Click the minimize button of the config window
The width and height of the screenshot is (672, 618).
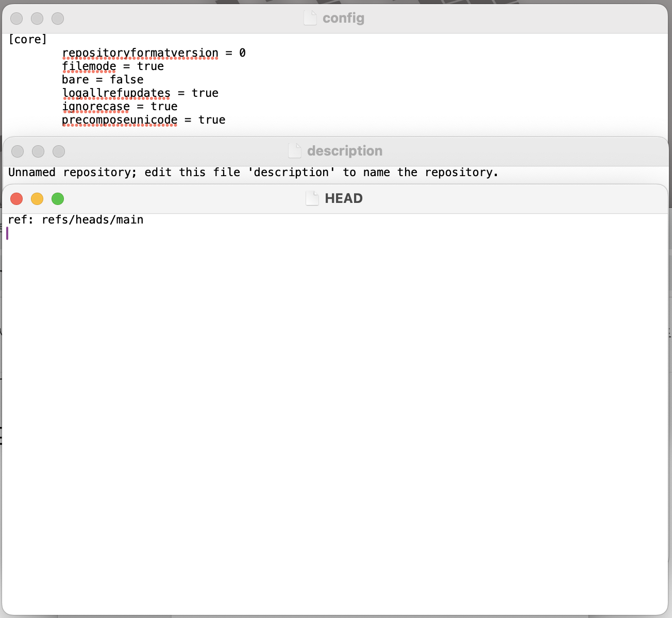tap(37, 19)
